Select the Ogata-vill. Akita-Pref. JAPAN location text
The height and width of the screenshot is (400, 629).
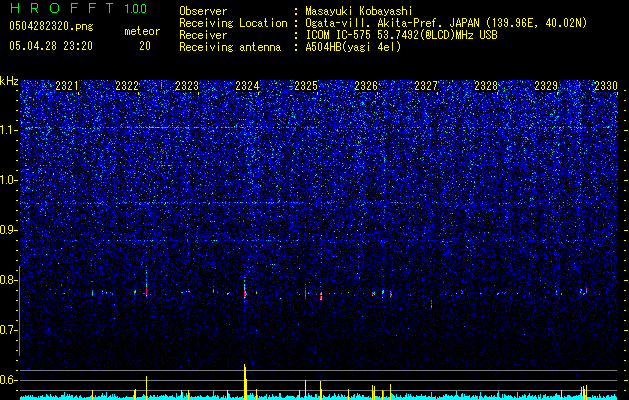(446, 23)
